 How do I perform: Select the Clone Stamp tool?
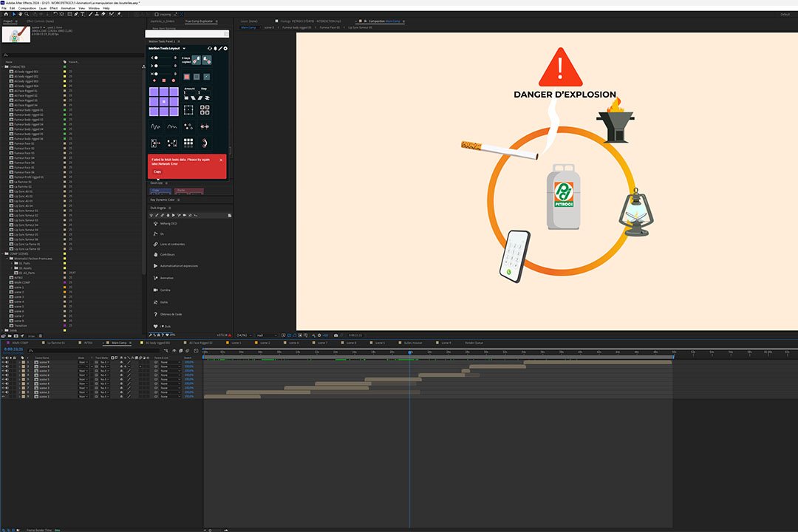97,14
